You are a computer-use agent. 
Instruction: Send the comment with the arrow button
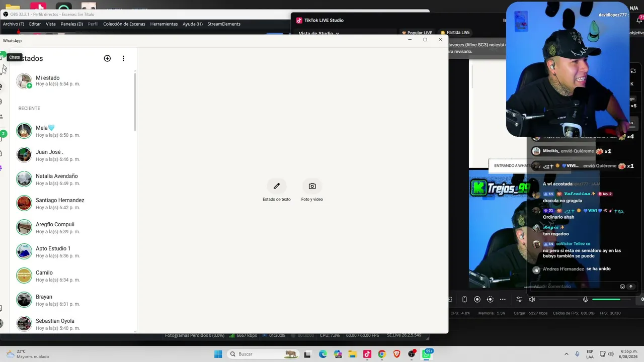[631, 287]
